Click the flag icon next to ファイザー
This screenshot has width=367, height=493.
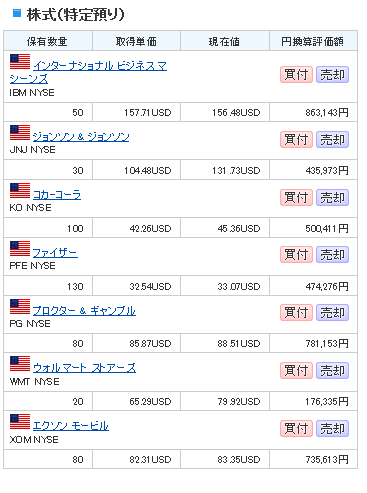[20, 249]
